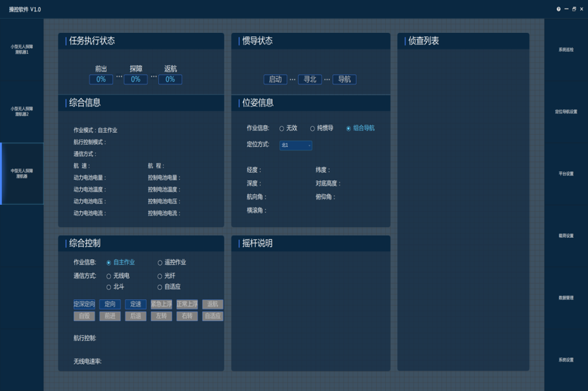Choose 纯惯导 positioning mode
Image resolution: width=588 pixels, height=391 pixels.
[x=312, y=129]
